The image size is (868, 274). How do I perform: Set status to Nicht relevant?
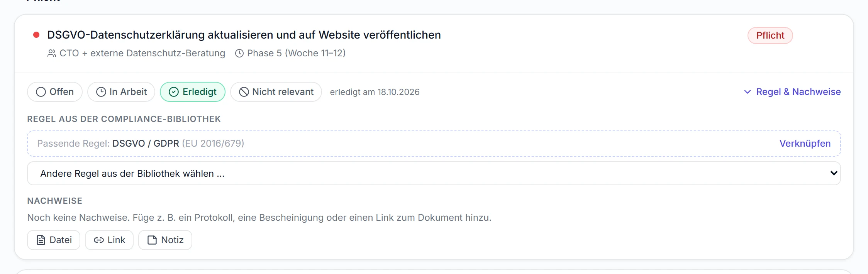276,92
